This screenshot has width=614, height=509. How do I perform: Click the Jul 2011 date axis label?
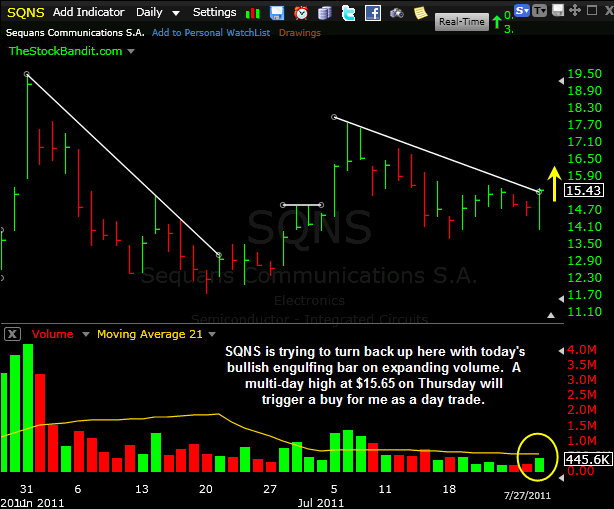click(x=320, y=503)
